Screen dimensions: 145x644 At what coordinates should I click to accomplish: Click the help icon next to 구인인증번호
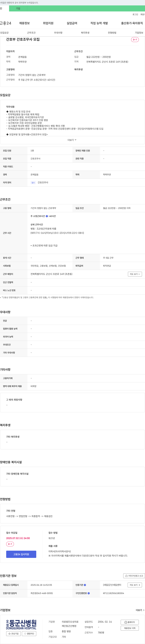(x=89, y=593)
